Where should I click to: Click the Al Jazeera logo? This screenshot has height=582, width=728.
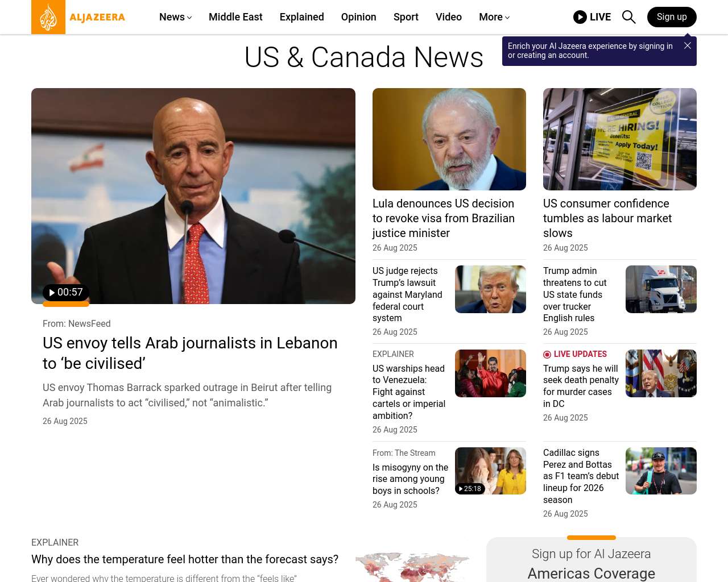tap(78, 17)
